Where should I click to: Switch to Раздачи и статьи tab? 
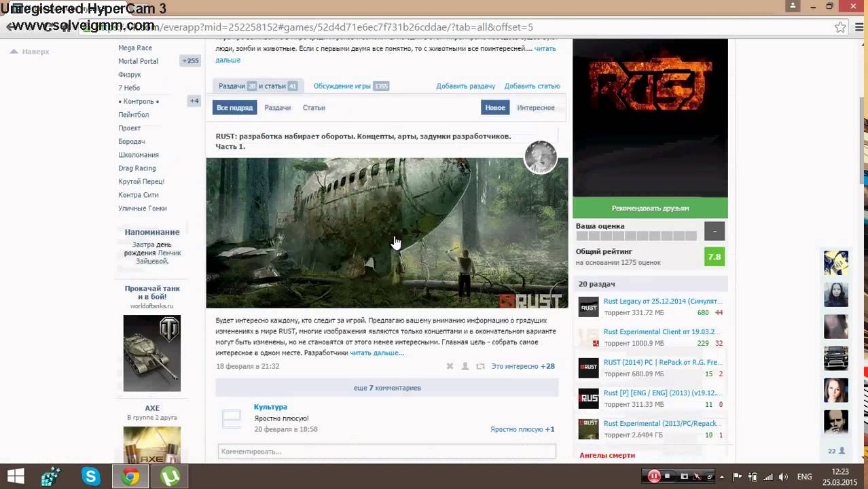click(258, 86)
